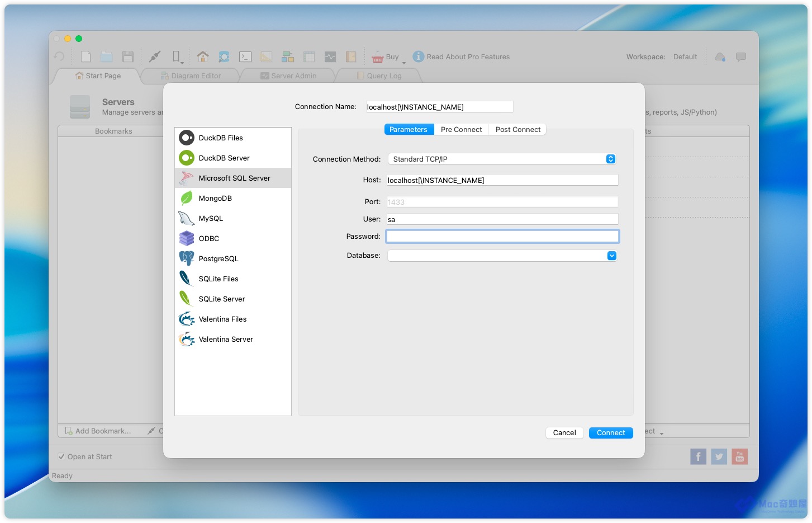Open the bookmark toolbar dropdown icon
This screenshot has width=812, height=523.
point(177,57)
